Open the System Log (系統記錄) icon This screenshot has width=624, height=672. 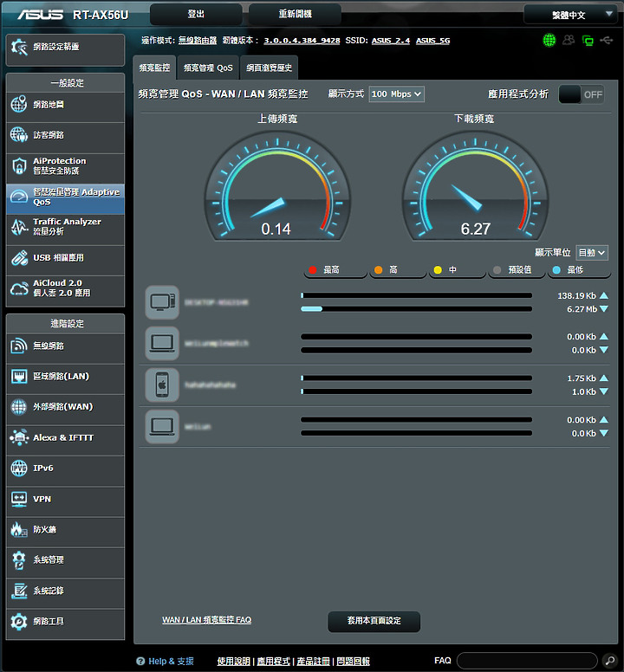tap(19, 591)
